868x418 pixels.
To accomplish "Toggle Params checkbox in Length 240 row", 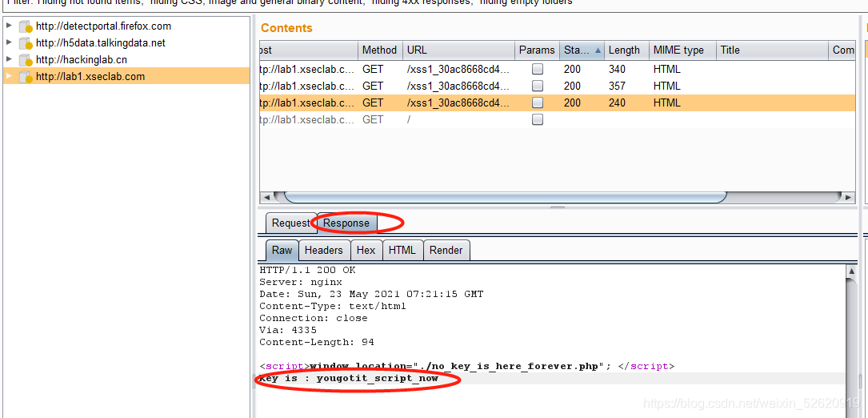I will [x=537, y=102].
